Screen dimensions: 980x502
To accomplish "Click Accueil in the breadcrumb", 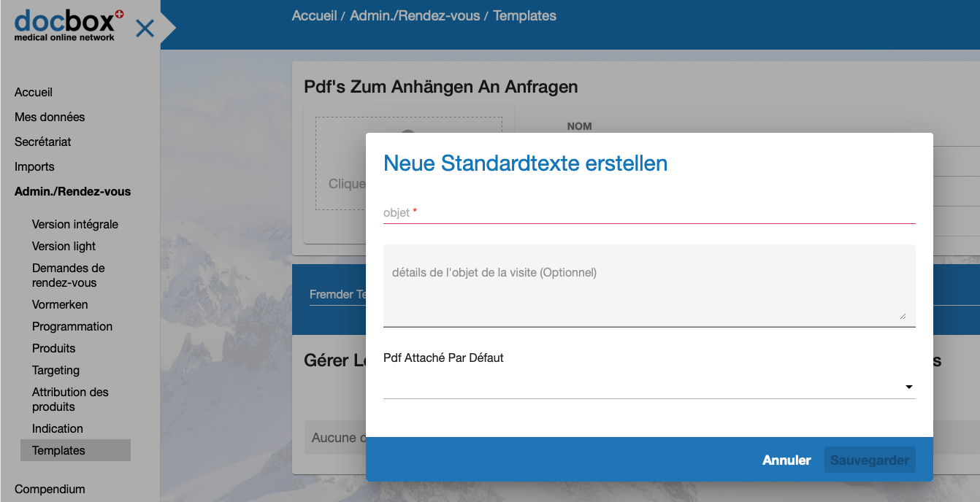I will click(314, 16).
